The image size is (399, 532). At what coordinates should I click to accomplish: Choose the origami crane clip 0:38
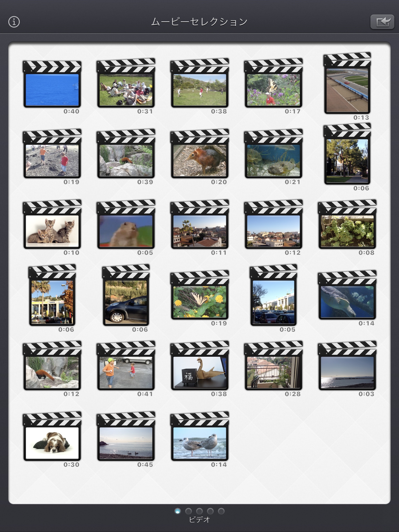200,366
